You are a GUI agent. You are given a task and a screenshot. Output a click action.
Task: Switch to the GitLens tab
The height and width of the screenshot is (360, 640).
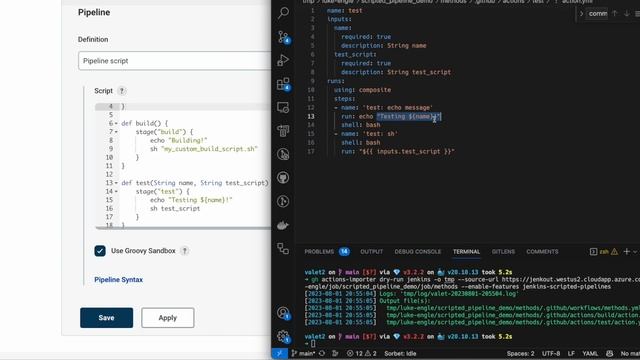(503, 252)
